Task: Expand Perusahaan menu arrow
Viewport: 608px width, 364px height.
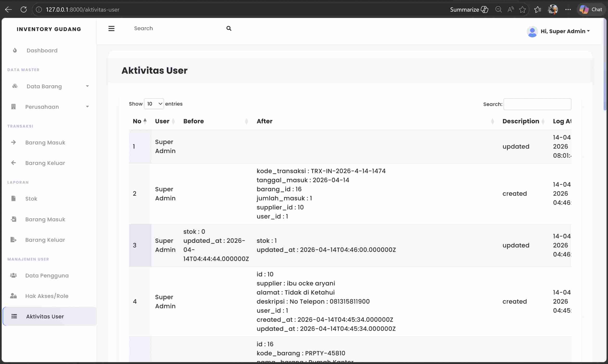Action: (87, 107)
